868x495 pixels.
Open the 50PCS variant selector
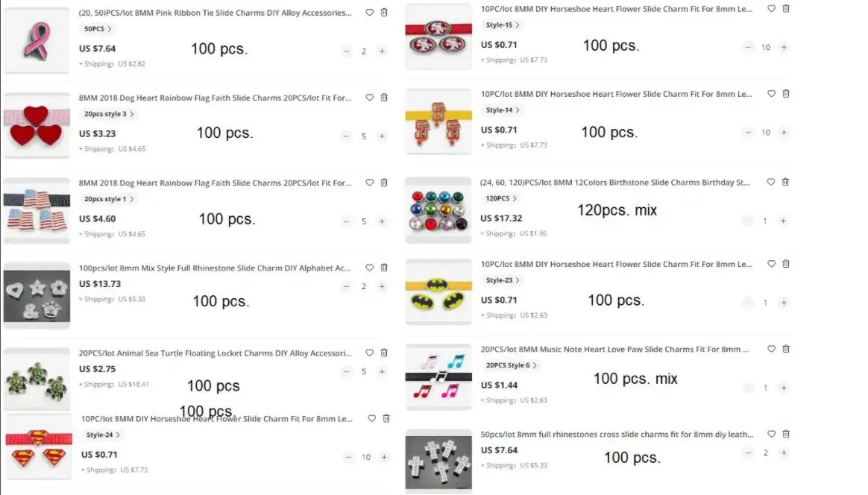point(97,29)
